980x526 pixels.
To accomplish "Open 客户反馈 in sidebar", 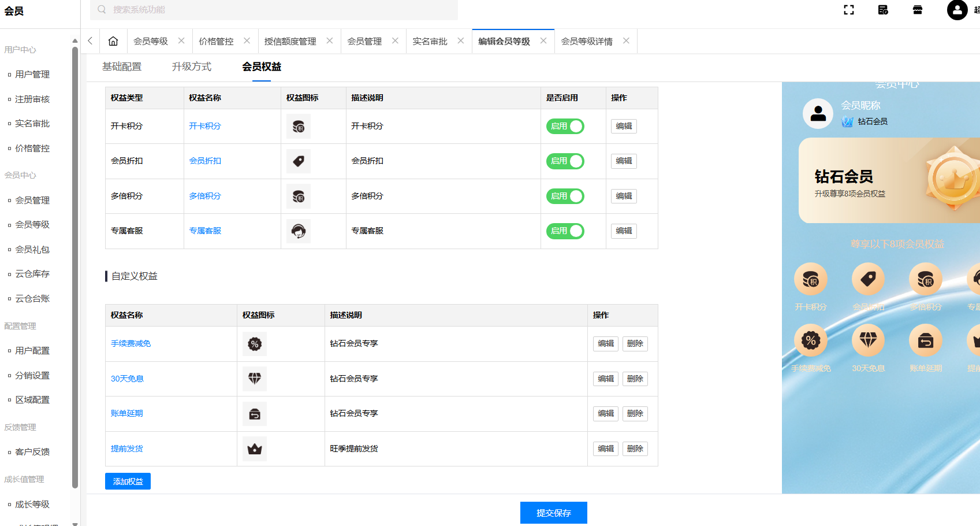I will (32, 452).
